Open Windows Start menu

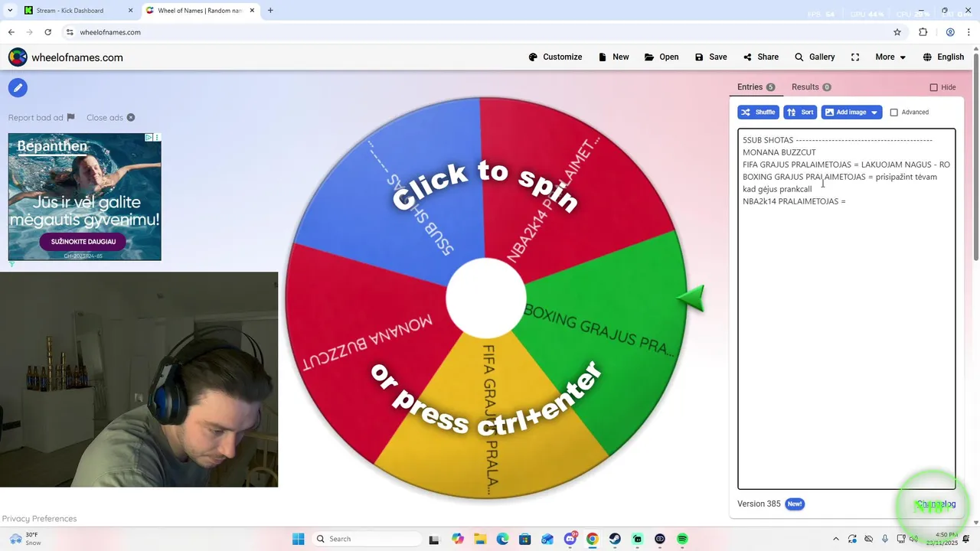pyautogui.click(x=299, y=539)
